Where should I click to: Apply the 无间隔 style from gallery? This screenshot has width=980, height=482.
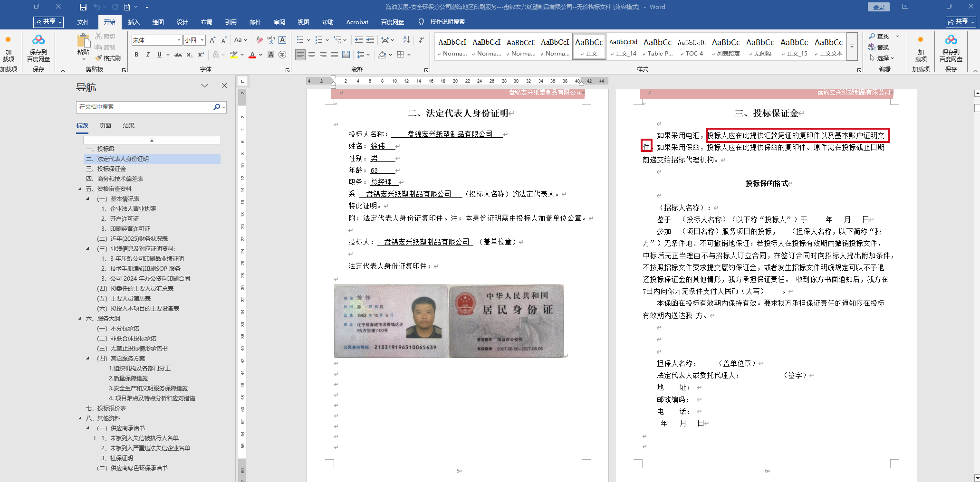(760, 47)
